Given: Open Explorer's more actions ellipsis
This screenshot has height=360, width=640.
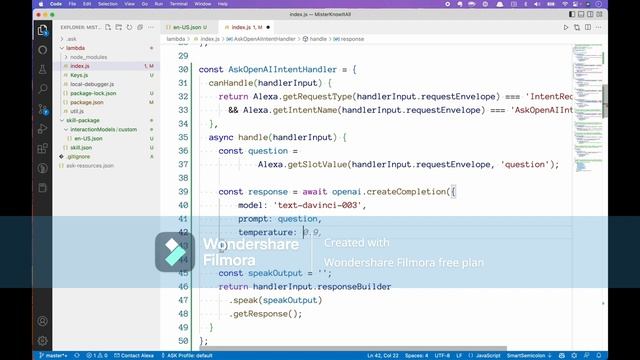Looking at the screenshot, I should pyautogui.click(x=151, y=27).
